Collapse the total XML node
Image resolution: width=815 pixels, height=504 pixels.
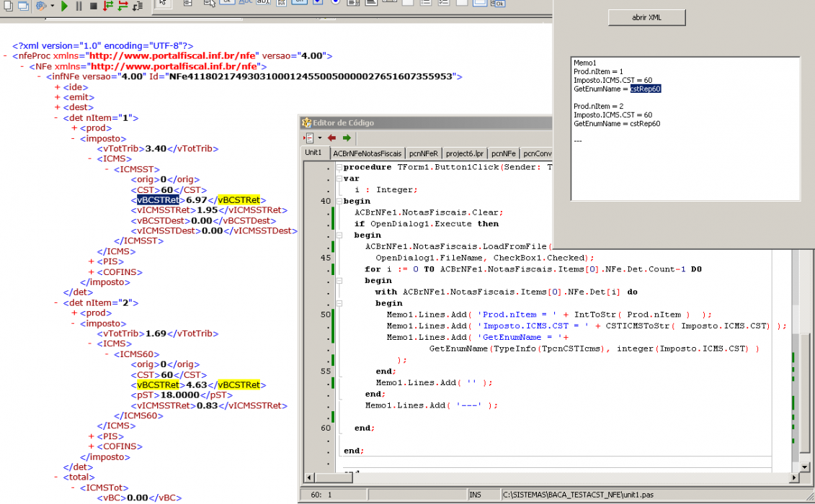point(56,477)
